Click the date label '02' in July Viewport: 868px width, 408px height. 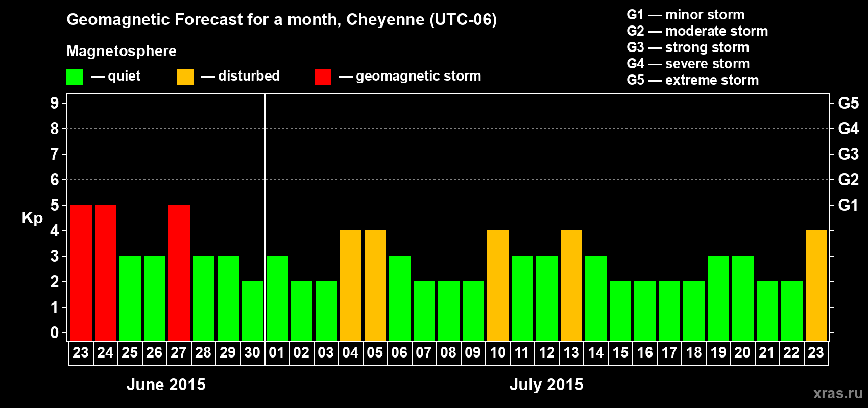pyautogui.click(x=301, y=353)
